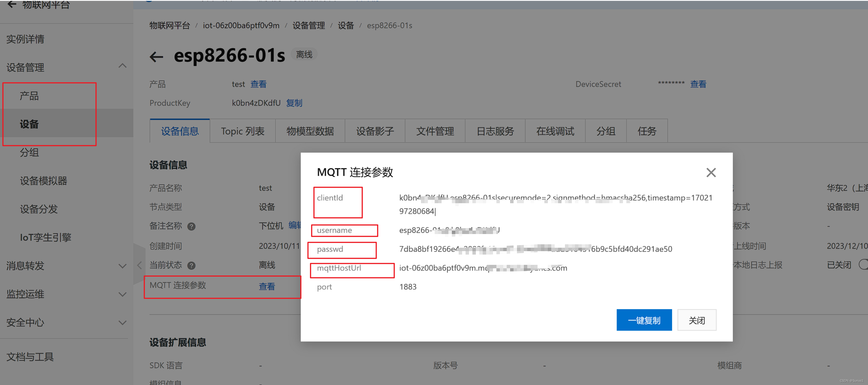The height and width of the screenshot is (385, 868).
Task: Click the mqttHostUrl value text
Action: pyautogui.click(x=483, y=268)
